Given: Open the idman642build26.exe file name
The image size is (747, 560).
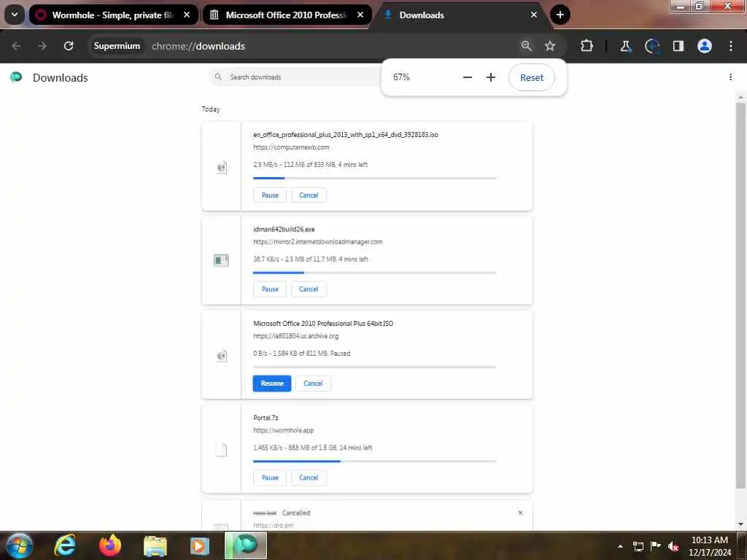Looking at the screenshot, I should [284, 229].
